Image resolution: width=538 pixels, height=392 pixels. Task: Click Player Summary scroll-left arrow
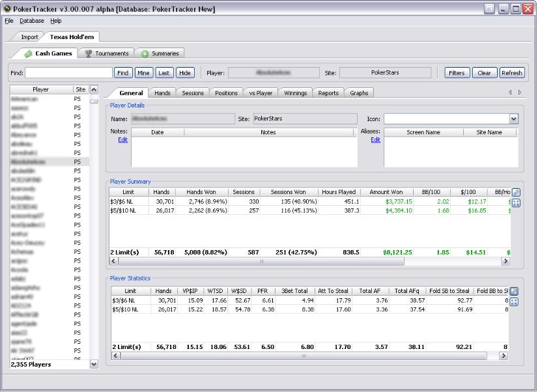[x=113, y=261]
